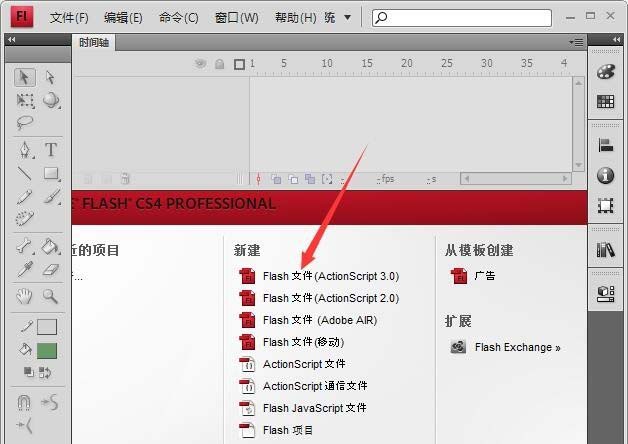The height and width of the screenshot is (444, 628).
Task: Select the Pencil tool
Action: (x=24, y=197)
